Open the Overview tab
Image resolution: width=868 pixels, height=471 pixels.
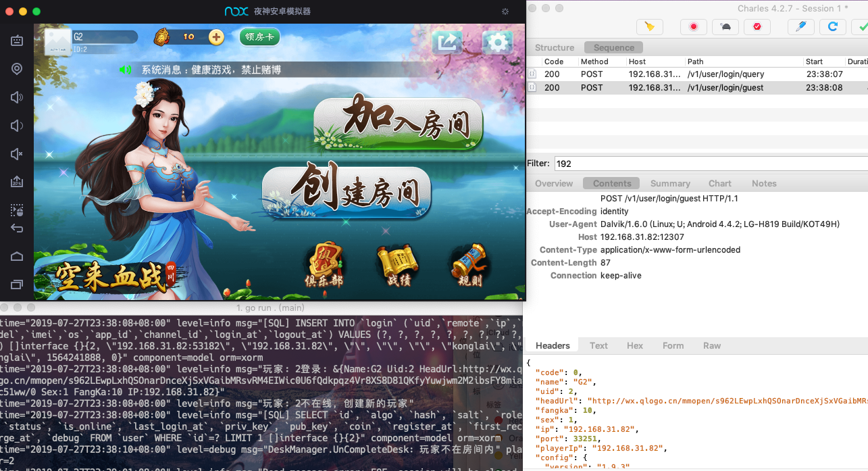pyautogui.click(x=554, y=183)
